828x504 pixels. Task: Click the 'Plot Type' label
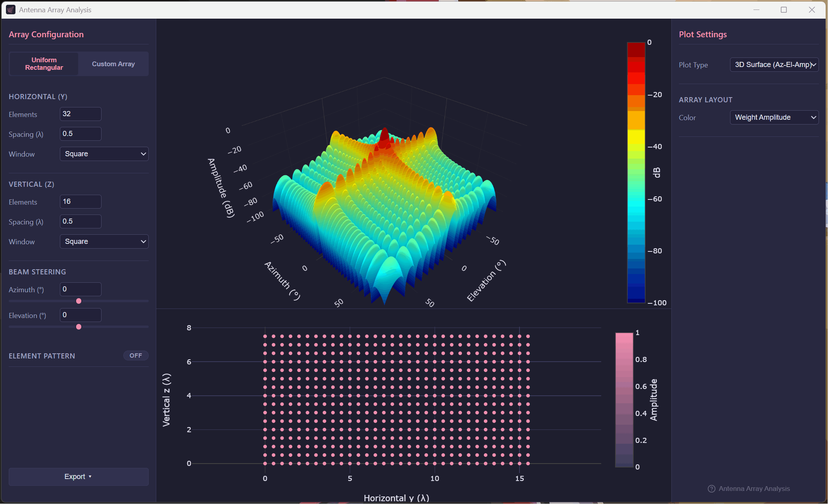click(693, 65)
